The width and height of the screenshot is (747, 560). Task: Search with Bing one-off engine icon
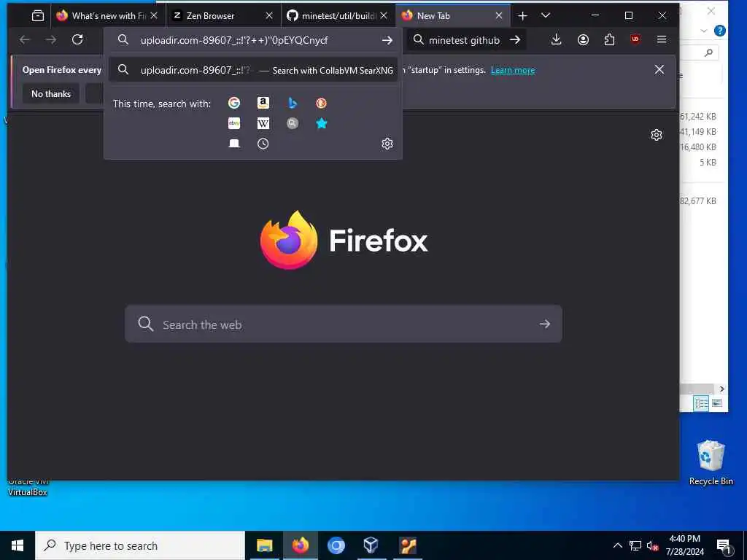[x=293, y=103]
